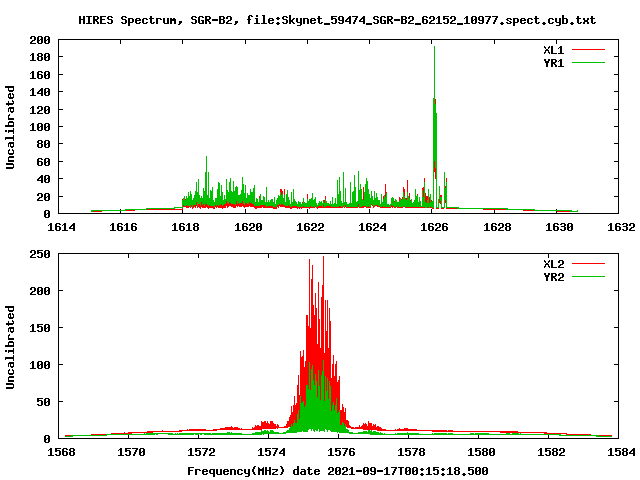
Task: Click the 1630 x-axis tick label
Action: (559, 227)
